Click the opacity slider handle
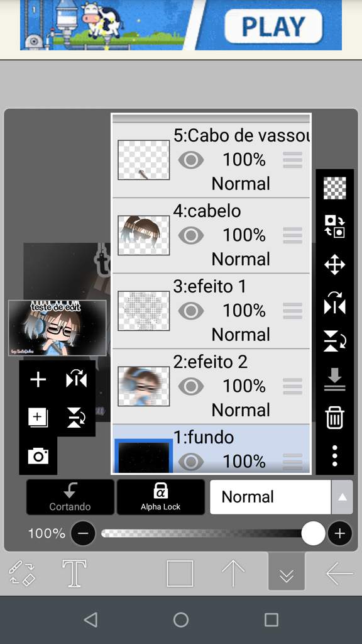This screenshot has width=362, height=644. tap(313, 533)
